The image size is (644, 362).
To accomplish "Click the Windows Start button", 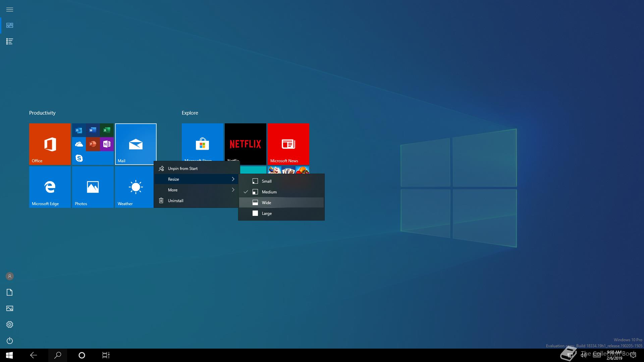I will point(9,355).
